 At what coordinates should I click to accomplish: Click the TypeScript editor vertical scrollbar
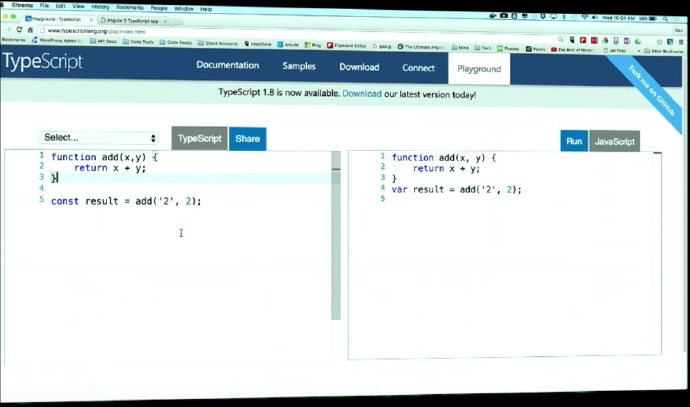336,235
